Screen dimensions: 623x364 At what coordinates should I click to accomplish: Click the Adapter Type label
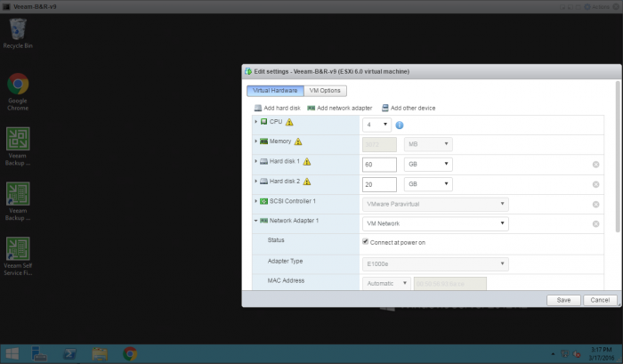[286, 261]
